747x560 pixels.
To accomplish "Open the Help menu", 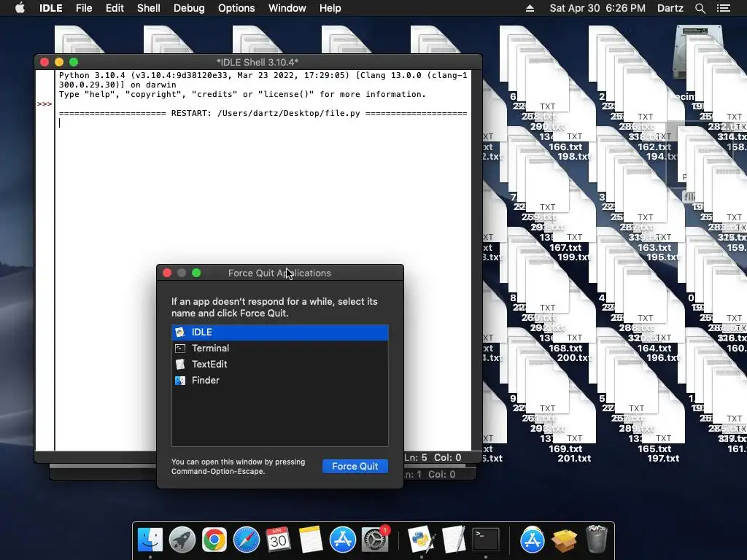I will point(330,8).
